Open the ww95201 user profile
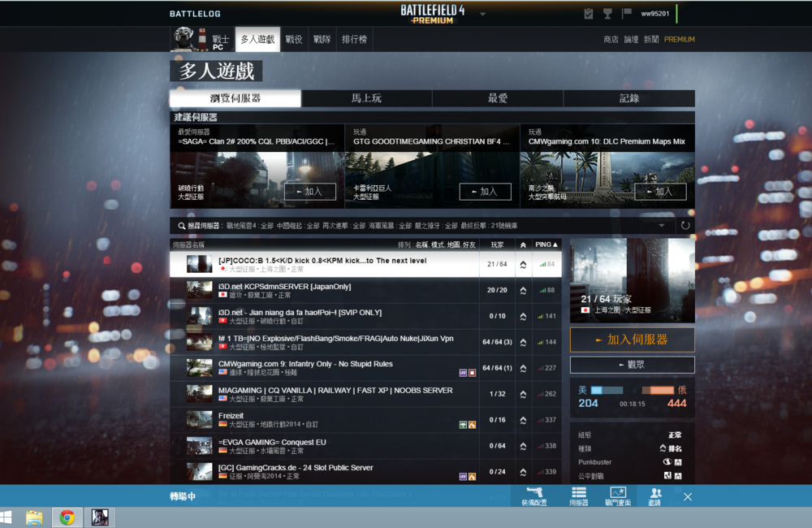This screenshot has width=812, height=528. 655,14
